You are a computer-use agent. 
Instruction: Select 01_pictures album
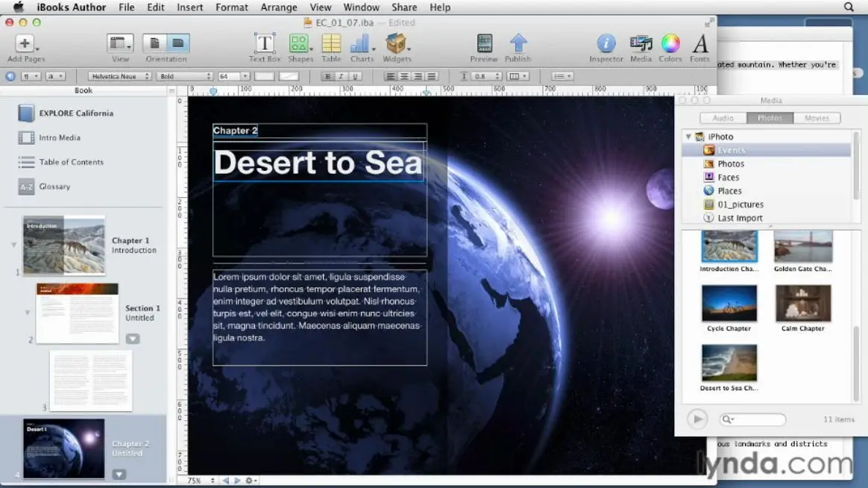coord(740,204)
